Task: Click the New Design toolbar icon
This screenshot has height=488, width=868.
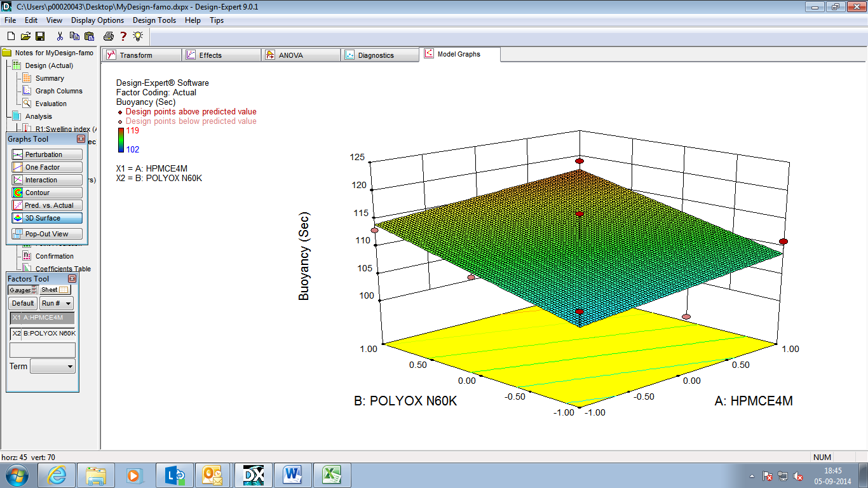Action: coord(11,36)
